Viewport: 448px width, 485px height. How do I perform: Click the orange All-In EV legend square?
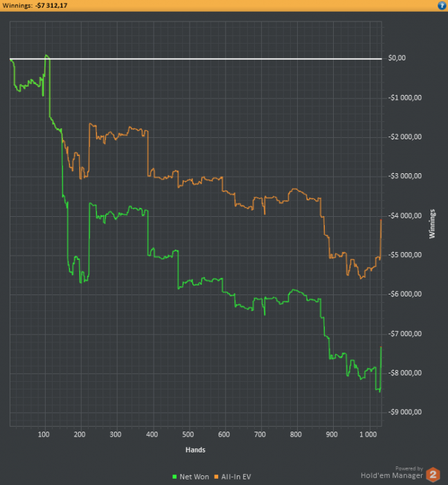coord(216,476)
